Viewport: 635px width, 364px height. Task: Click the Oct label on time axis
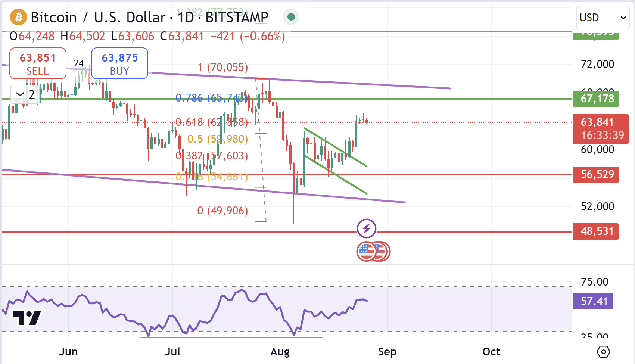pyautogui.click(x=491, y=352)
